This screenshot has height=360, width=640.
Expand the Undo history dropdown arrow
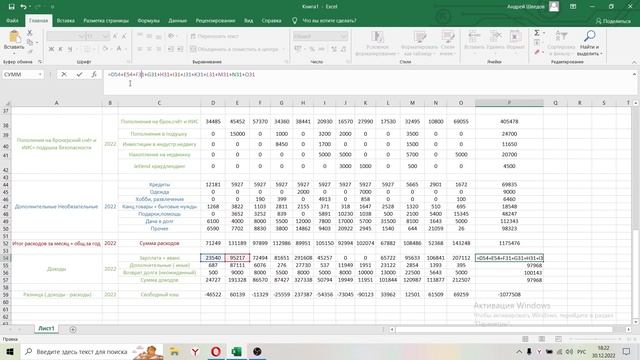30,7
